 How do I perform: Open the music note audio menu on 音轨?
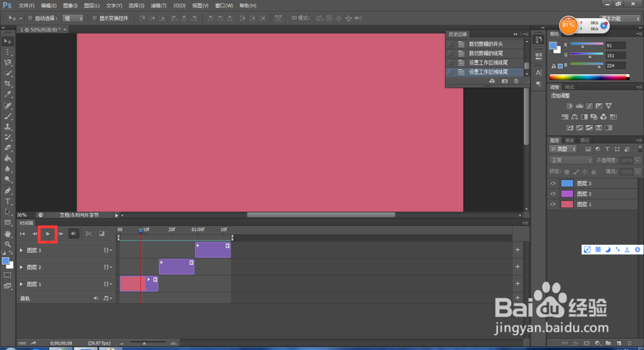(x=108, y=298)
